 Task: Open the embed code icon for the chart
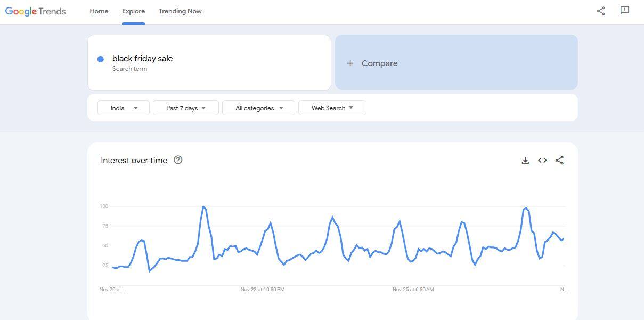(542, 161)
